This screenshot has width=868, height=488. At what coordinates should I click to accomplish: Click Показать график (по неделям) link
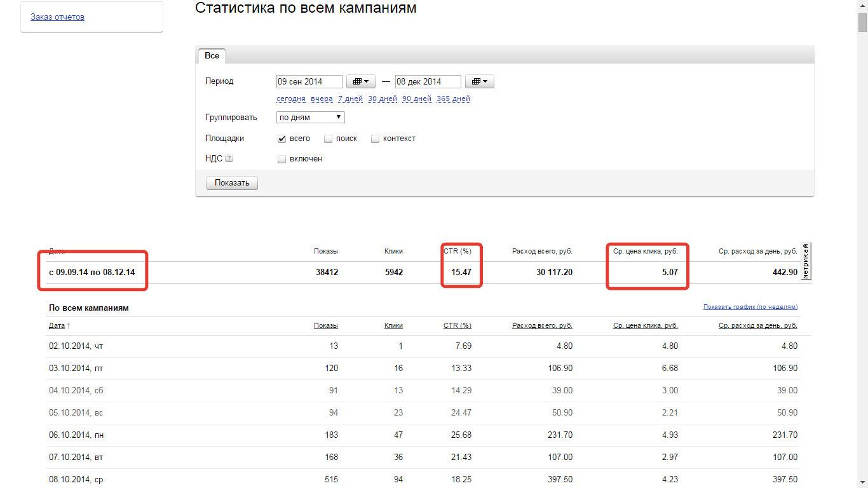click(750, 307)
